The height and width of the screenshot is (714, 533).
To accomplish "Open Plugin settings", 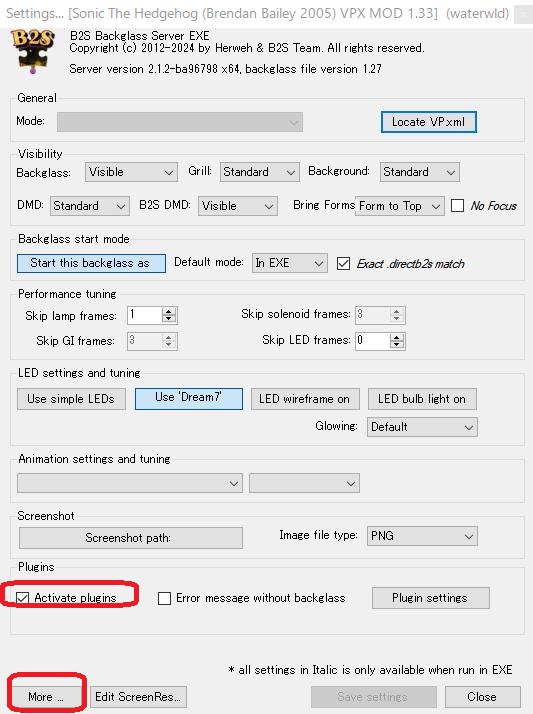I will point(431,598).
